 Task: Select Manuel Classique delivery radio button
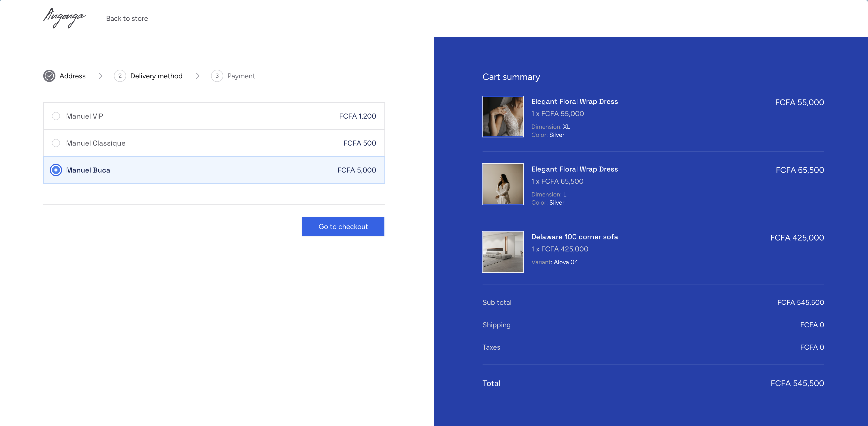[x=56, y=143]
